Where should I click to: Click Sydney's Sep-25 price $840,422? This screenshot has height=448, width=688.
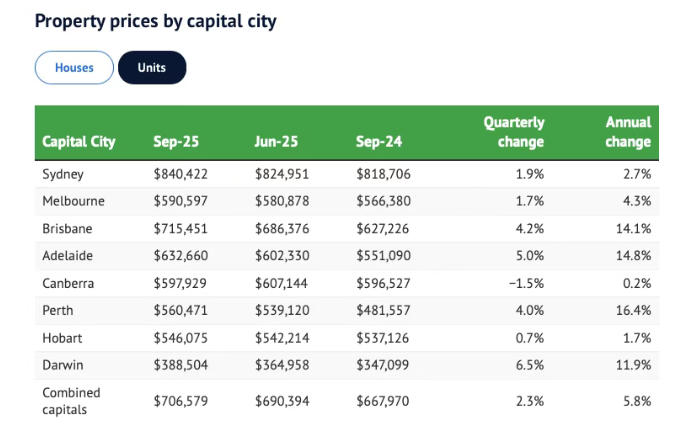pyautogui.click(x=182, y=173)
